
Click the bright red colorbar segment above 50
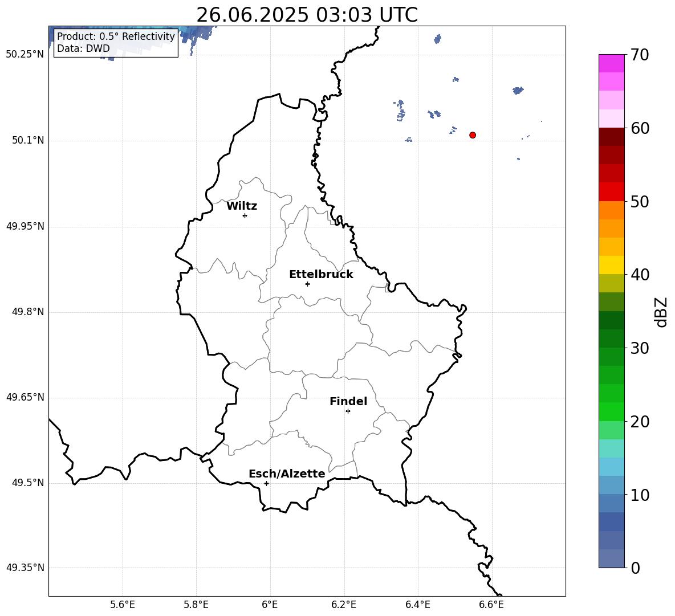click(x=612, y=192)
